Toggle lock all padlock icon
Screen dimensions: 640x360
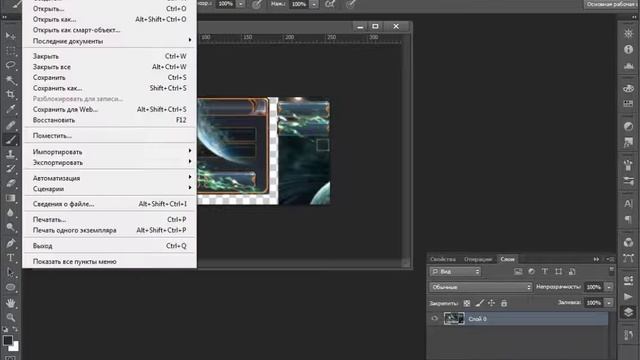tap(504, 303)
